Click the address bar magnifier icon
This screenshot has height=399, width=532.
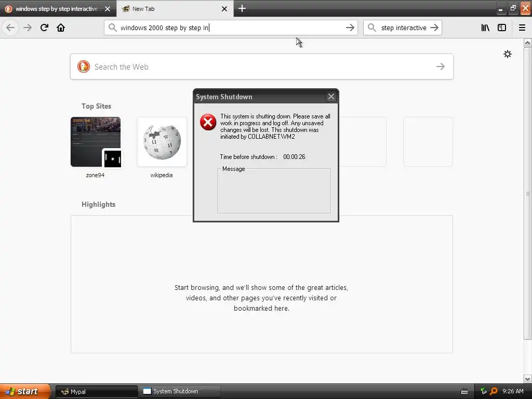click(112, 28)
